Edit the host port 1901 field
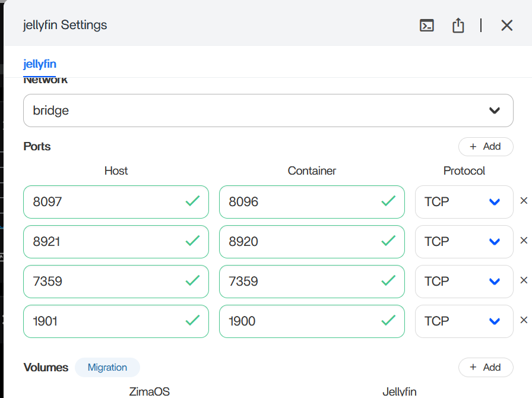This screenshot has height=398, width=532. click(104, 321)
